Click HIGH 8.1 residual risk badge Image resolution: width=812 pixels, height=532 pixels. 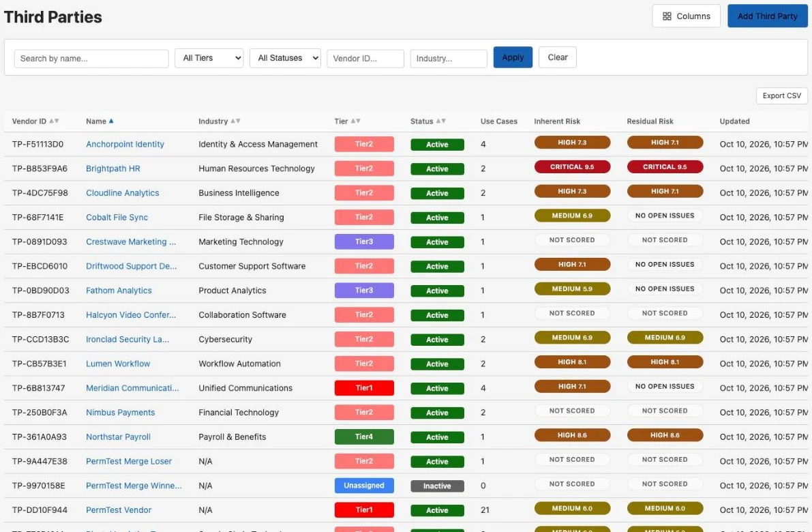(665, 362)
